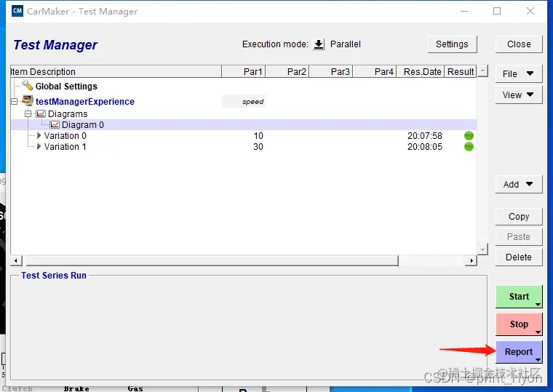553x392 pixels.
Task: Click the Item Description column header
Action: [x=116, y=71]
